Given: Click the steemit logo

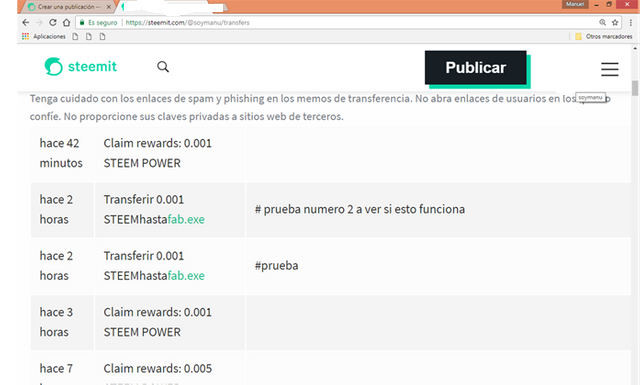Looking at the screenshot, I should (x=80, y=66).
